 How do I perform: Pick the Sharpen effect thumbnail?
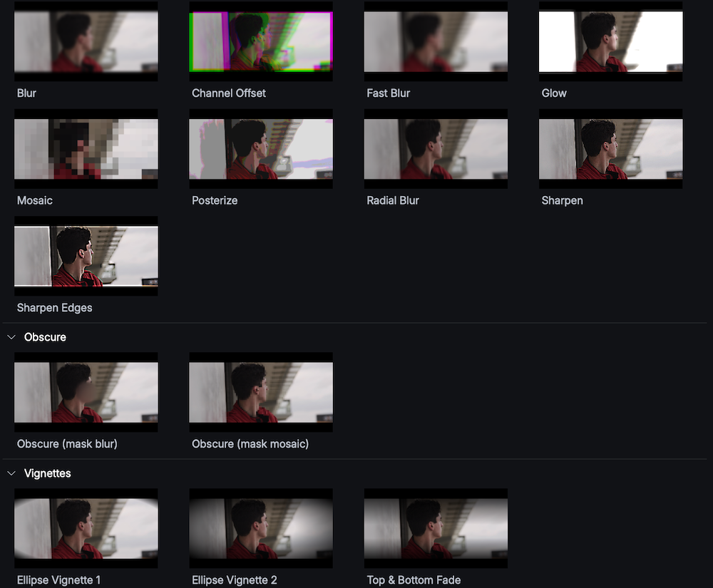click(x=611, y=148)
